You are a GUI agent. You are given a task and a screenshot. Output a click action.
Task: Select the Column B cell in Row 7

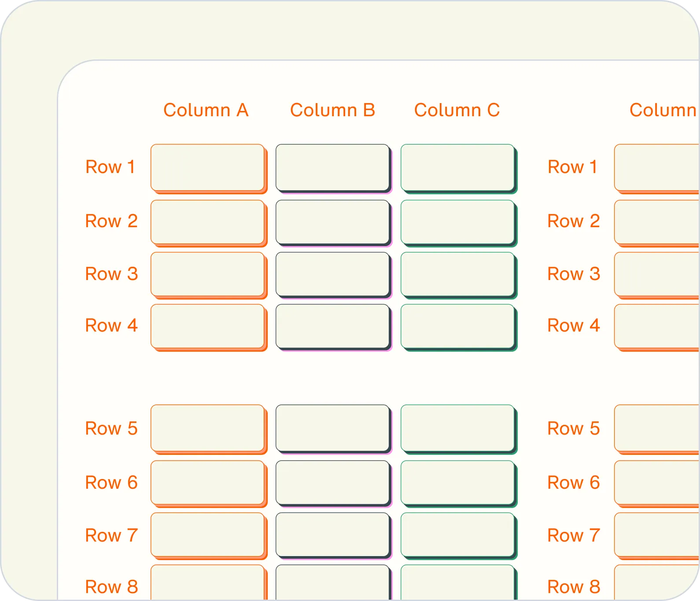(332, 535)
